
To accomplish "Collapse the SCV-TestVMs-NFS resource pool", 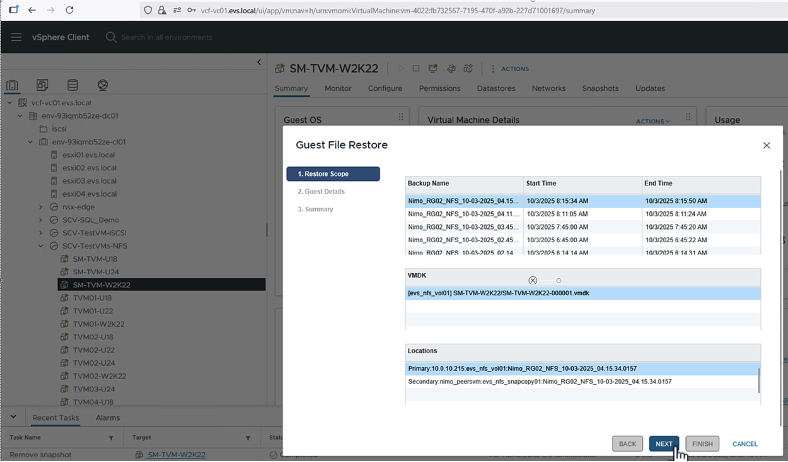I will coord(41,246).
